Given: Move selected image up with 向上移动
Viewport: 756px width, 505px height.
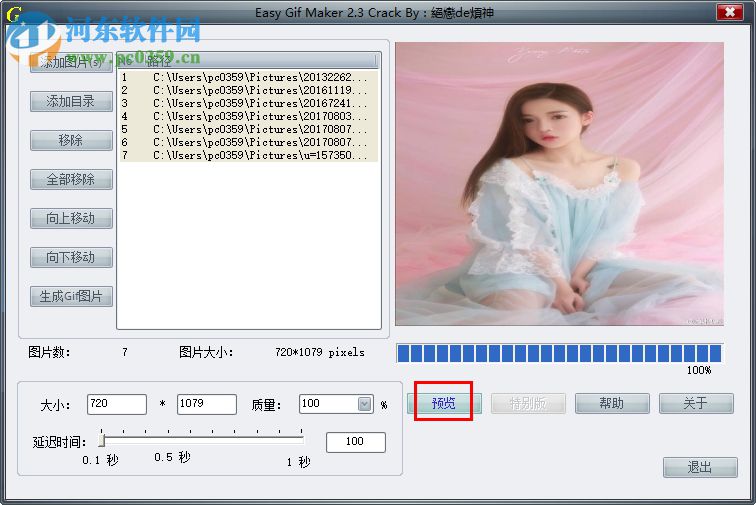Looking at the screenshot, I should coord(71,218).
